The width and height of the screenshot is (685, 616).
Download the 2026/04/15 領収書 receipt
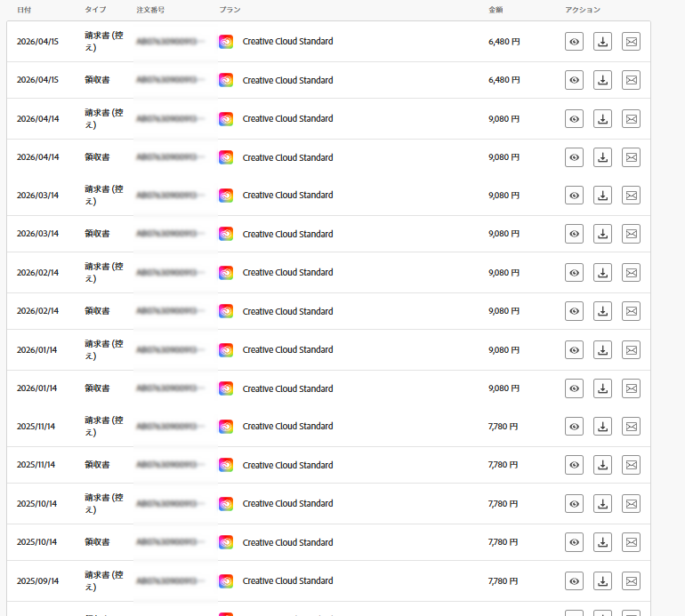(602, 80)
